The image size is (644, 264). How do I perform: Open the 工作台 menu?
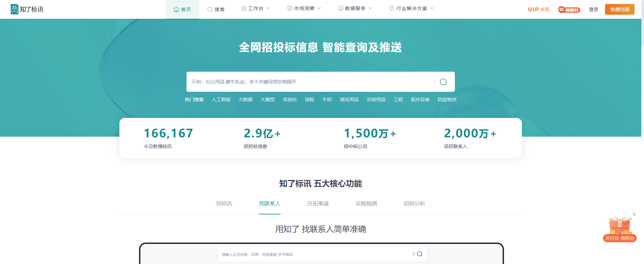(256, 8)
